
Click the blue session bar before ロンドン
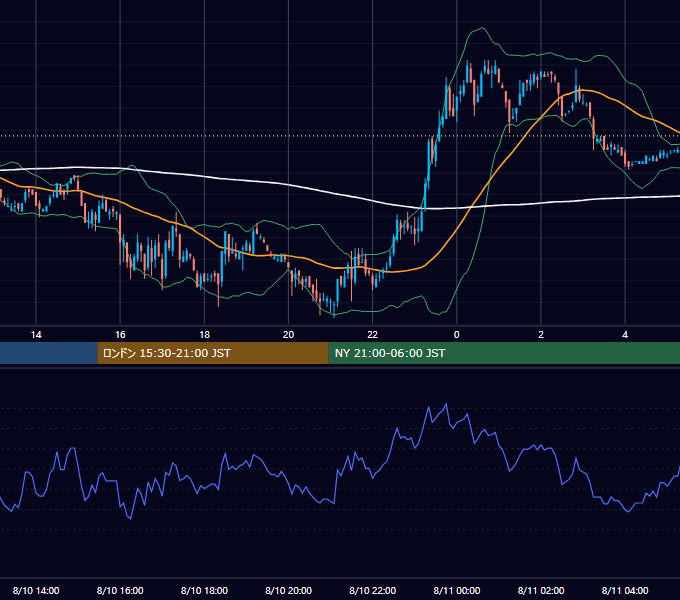click(x=49, y=353)
